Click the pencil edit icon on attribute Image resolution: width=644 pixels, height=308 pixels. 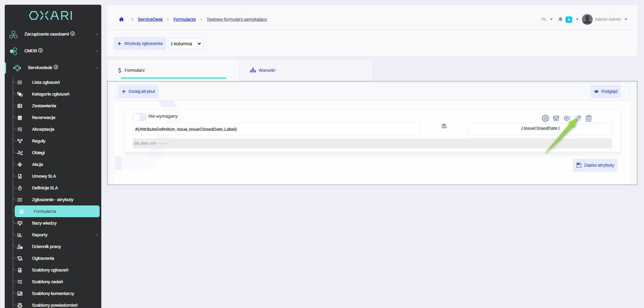[578, 118]
